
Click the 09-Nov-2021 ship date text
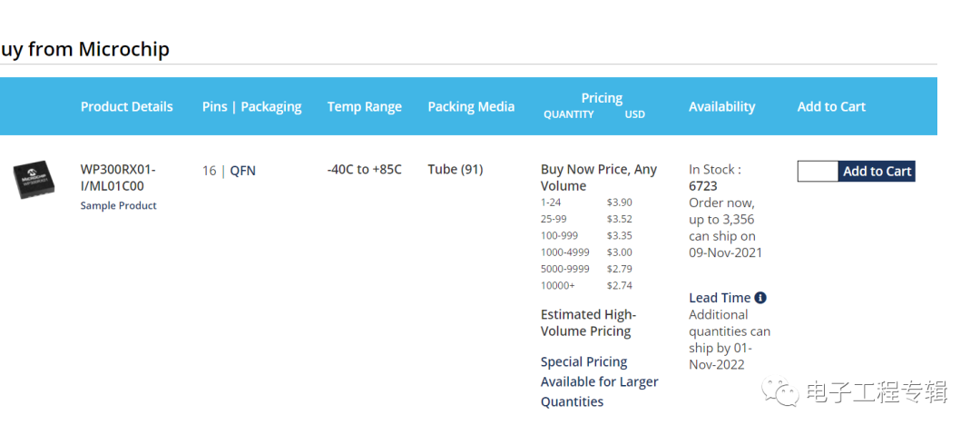click(x=726, y=252)
